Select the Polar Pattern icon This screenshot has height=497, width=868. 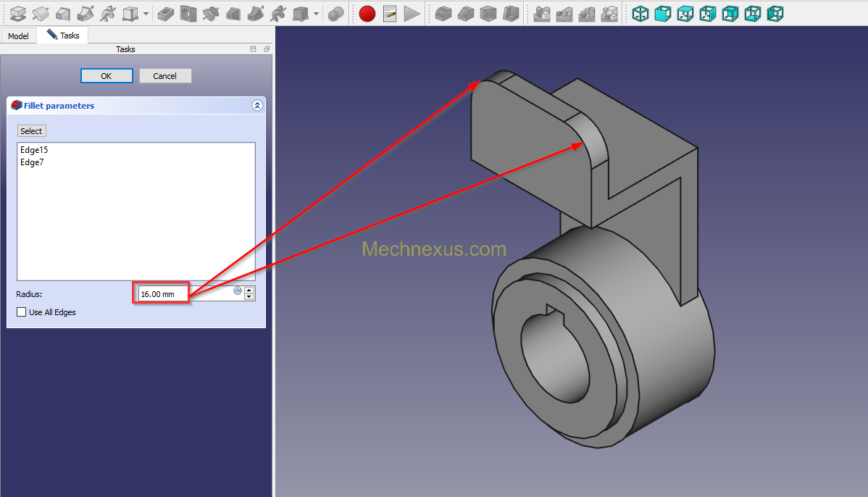tap(587, 14)
